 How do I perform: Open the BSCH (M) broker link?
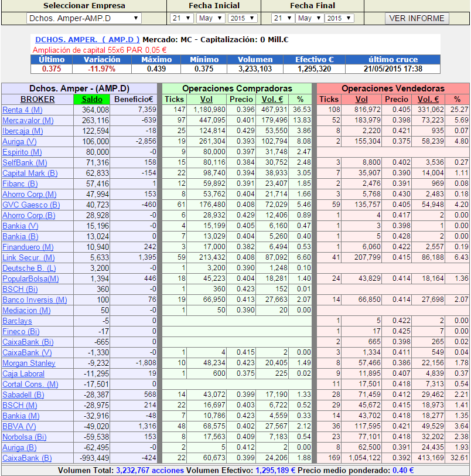coord(20,406)
